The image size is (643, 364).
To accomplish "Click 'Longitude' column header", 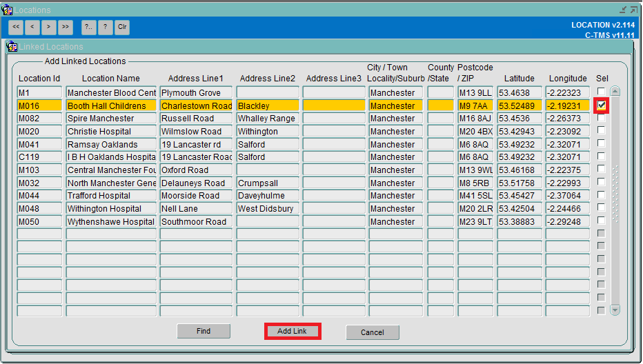I will [x=568, y=79].
